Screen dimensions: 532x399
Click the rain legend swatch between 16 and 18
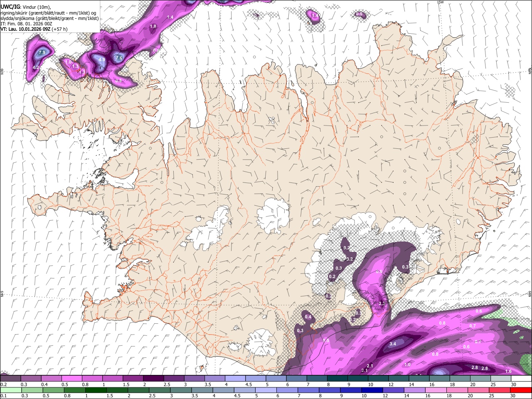coord(436,390)
